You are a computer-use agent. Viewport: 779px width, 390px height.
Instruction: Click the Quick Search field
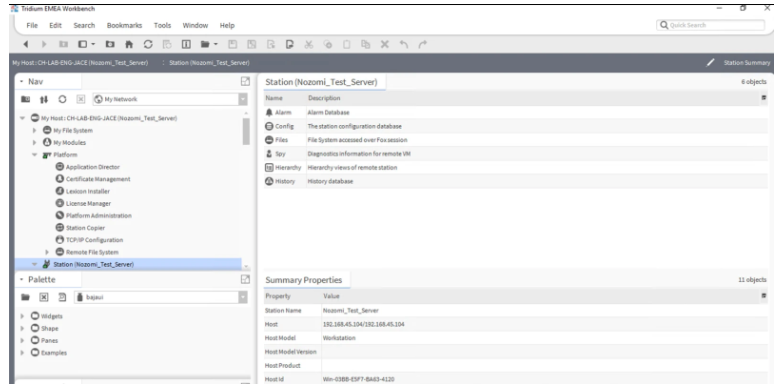click(x=710, y=25)
